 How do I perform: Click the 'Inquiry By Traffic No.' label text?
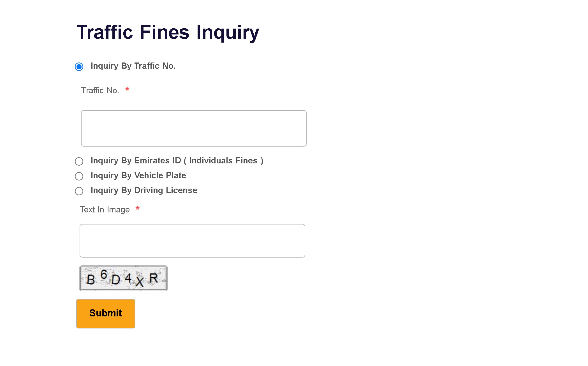[133, 66]
